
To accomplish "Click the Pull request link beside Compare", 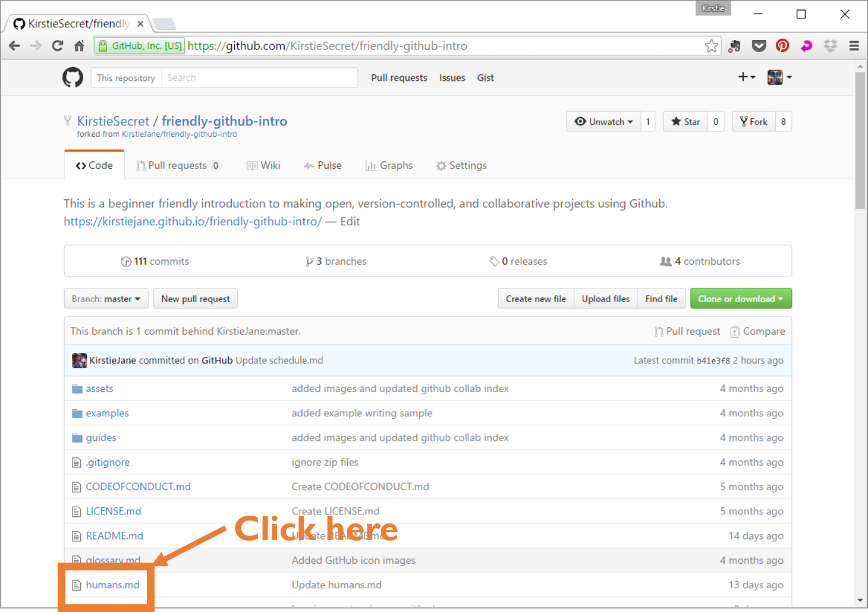I will (687, 331).
